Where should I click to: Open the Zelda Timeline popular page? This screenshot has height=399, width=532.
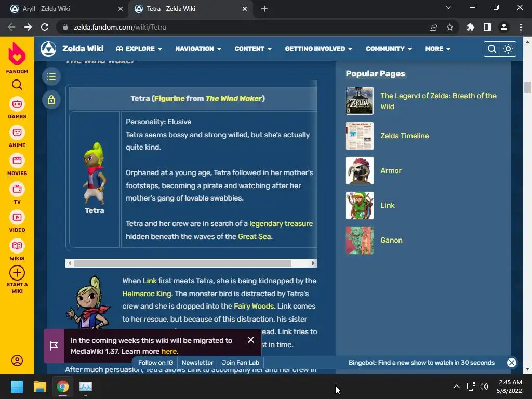404,136
